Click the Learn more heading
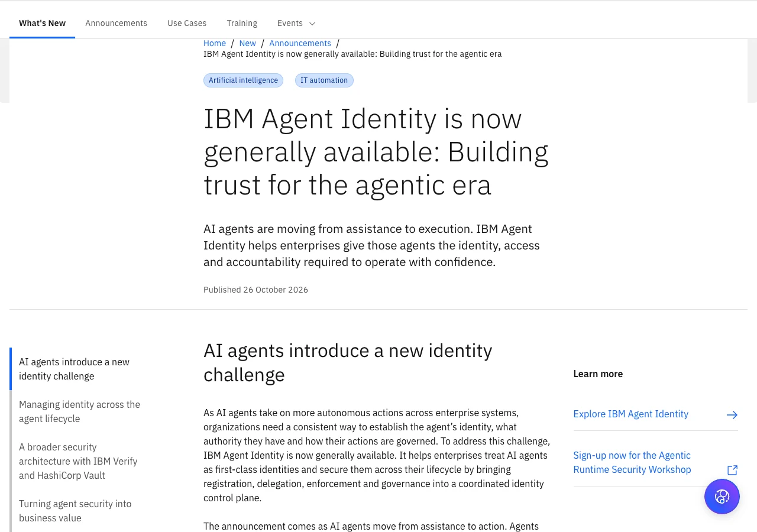757x532 pixels. (598, 374)
